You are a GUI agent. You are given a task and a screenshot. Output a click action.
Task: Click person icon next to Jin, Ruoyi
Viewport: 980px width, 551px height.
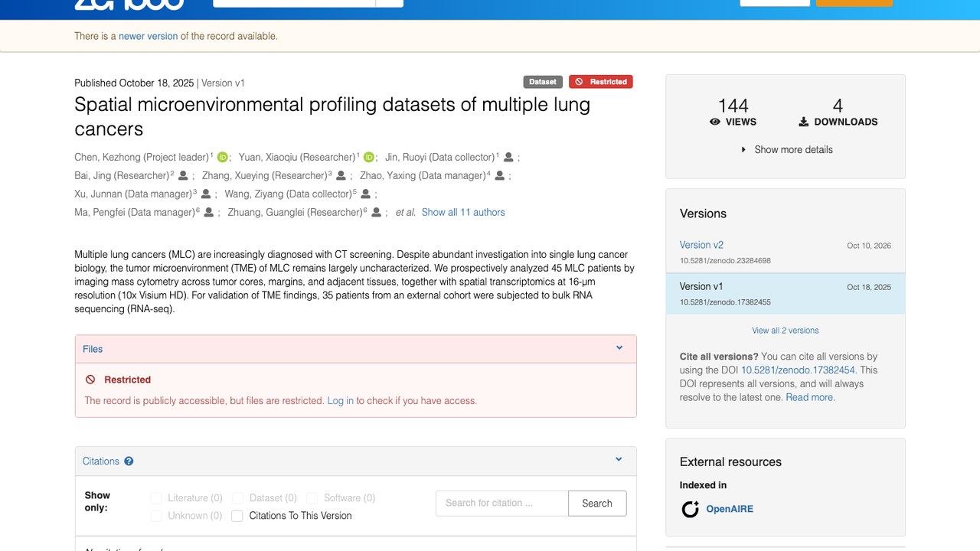[508, 157]
